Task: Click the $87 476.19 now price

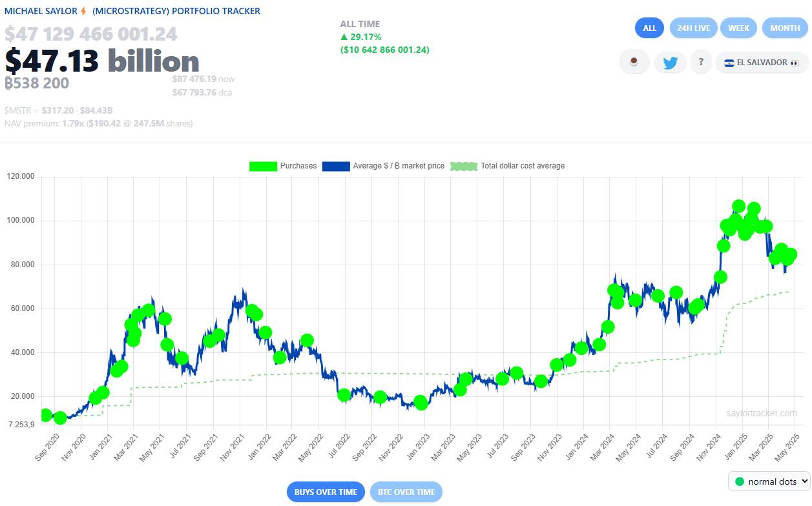Action: pyautogui.click(x=203, y=79)
